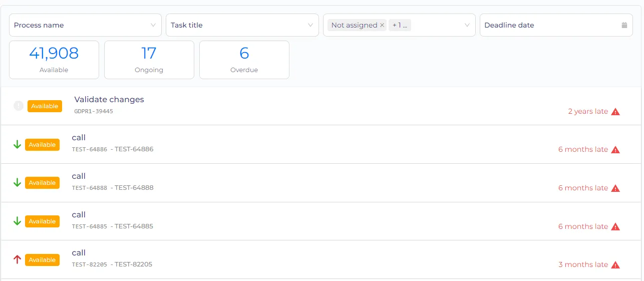Image resolution: width=644 pixels, height=281 pixels.
Task: Click warning icon on TEST-64888 row
Action: tap(615, 188)
